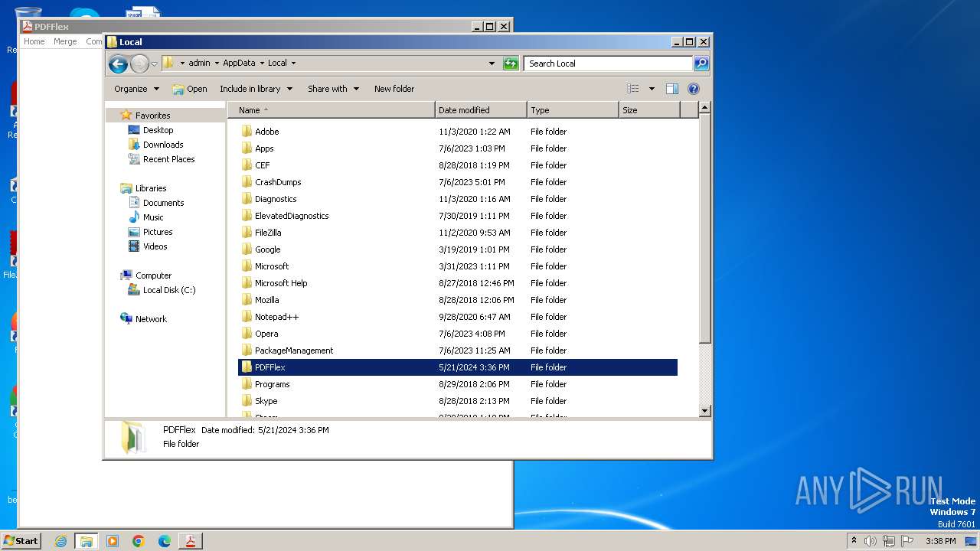Select the Diagnostics folder icon
Image resolution: width=980 pixels, height=551 pixels.
click(247, 199)
